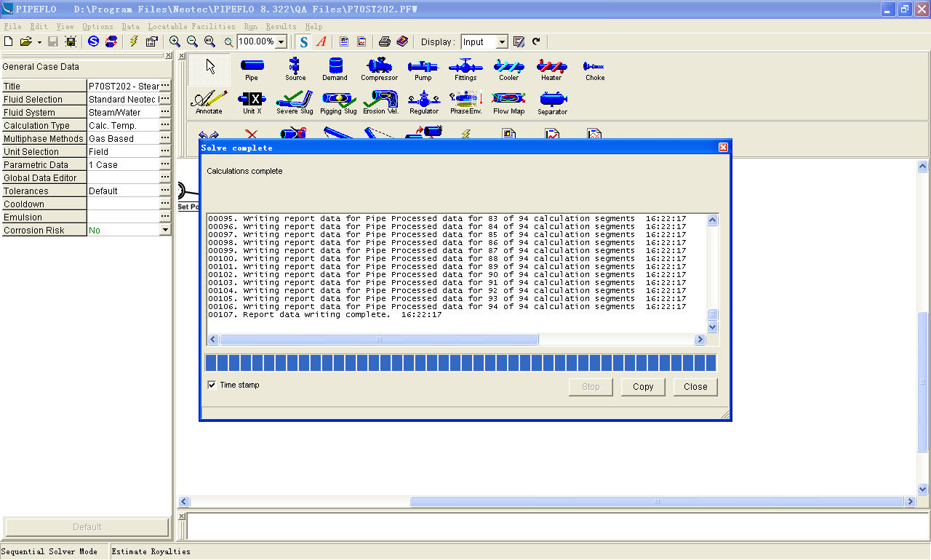The width and height of the screenshot is (931, 560).
Task: Click the Fluid System label cell
Action: (44, 112)
